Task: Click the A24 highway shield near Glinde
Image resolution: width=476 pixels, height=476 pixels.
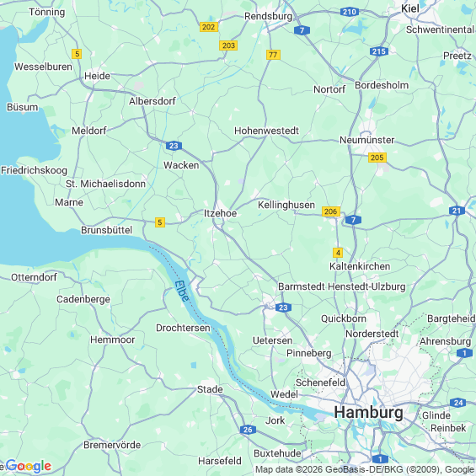Action: [x=457, y=403]
